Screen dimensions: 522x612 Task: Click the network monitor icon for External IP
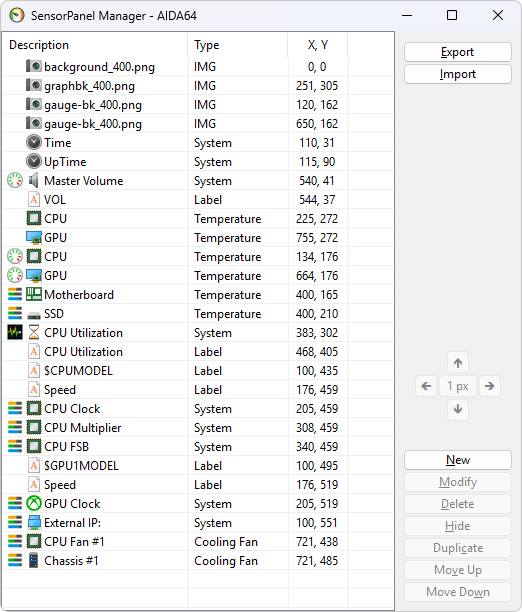pyautogui.click(x=34, y=523)
